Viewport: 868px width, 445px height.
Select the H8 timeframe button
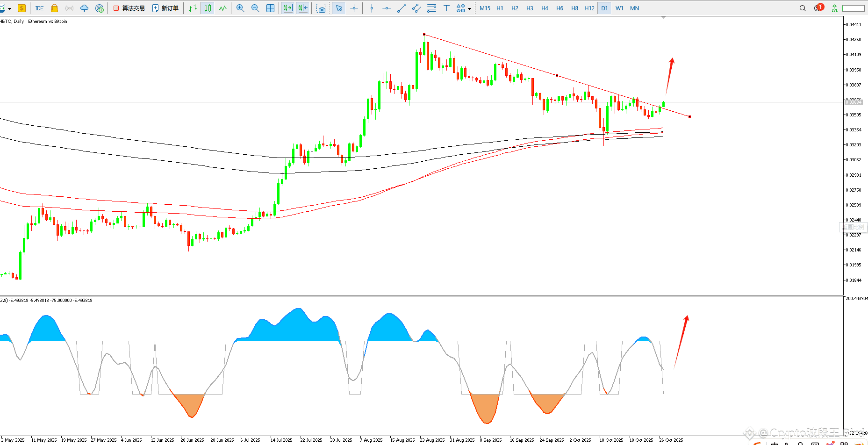pos(574,8)
